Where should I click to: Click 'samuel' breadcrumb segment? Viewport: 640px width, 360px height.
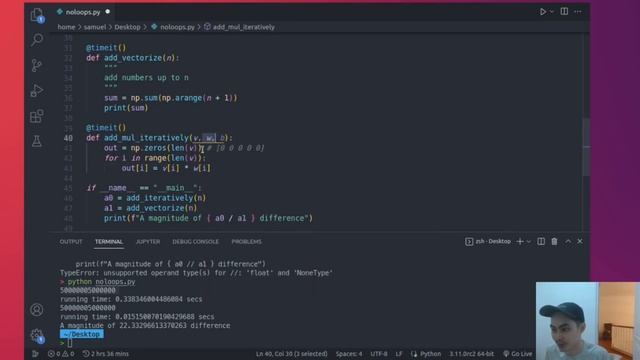click(x=95, y=27)
